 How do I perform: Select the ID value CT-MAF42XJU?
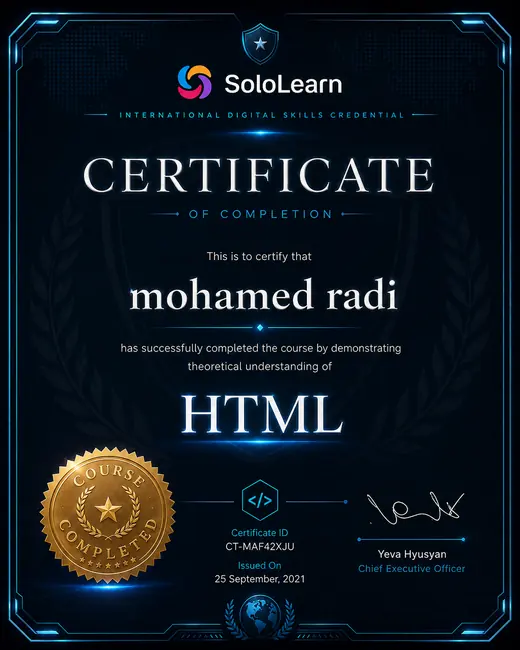[260, 547]
